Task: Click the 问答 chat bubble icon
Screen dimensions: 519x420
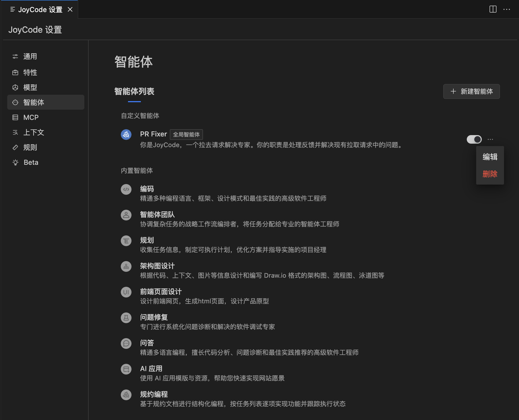Action: click(126, 343)
